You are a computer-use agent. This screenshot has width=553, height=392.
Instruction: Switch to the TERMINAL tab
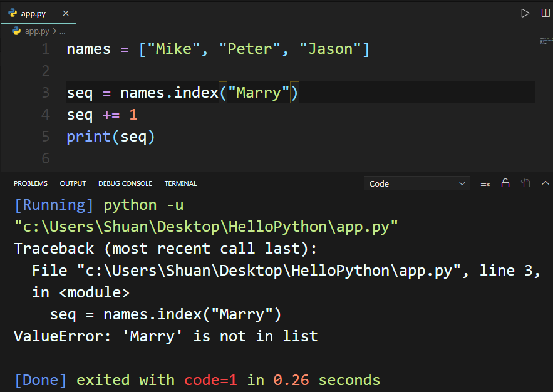pyautogui.click(x=180, y=183)
